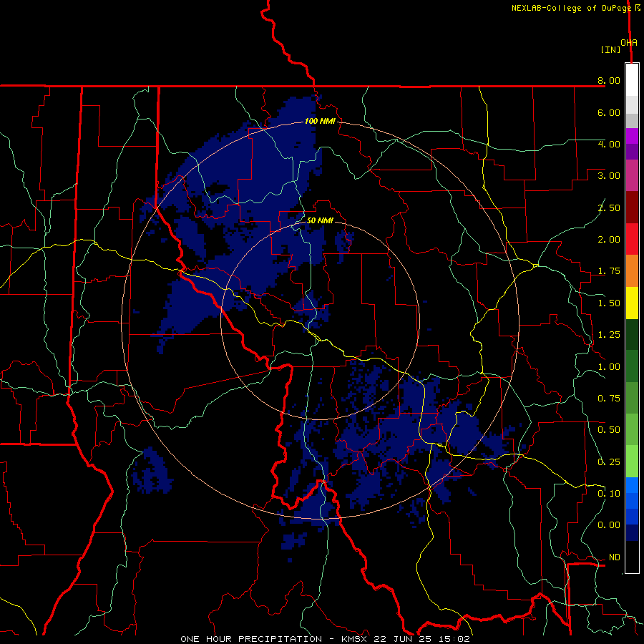The height and width of the screenshot is (644, 644).
Task: Select the 0.25 legend value
Action: point(609,462)
